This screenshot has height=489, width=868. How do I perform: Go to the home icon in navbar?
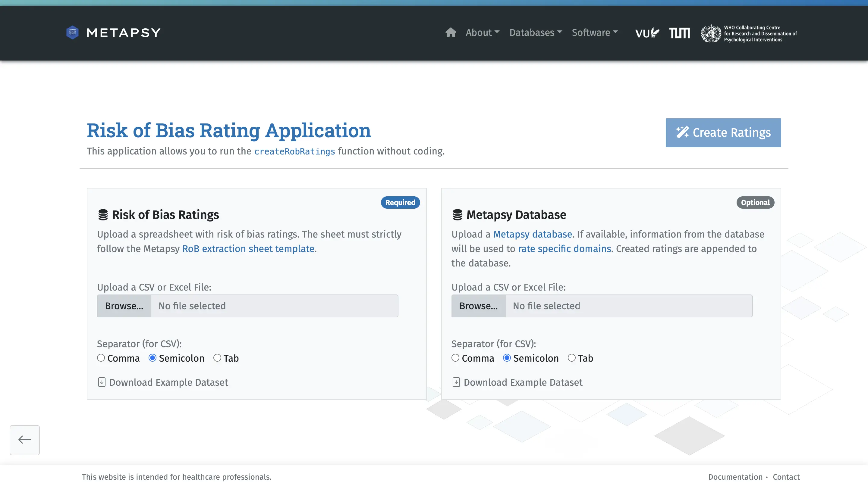[451, 33]
